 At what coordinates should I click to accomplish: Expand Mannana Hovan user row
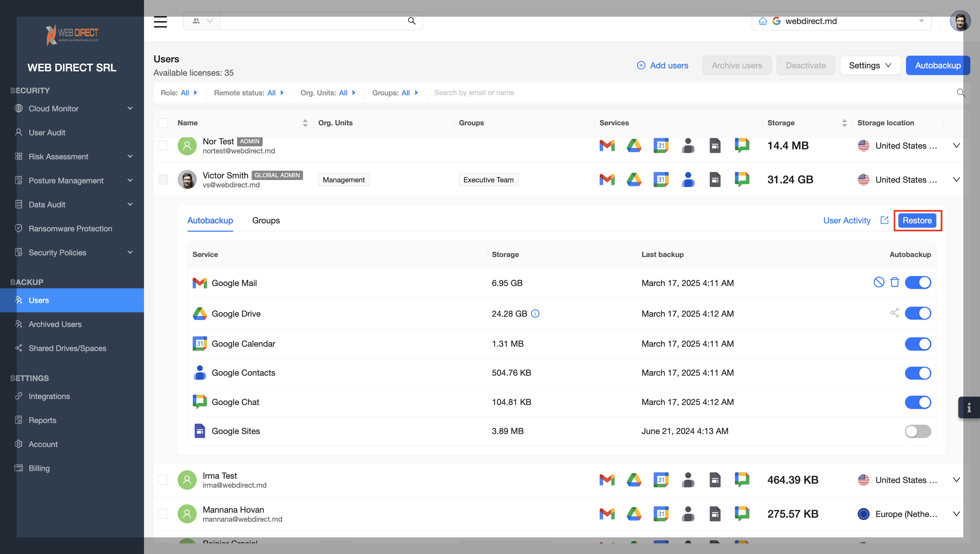point(956,514)
